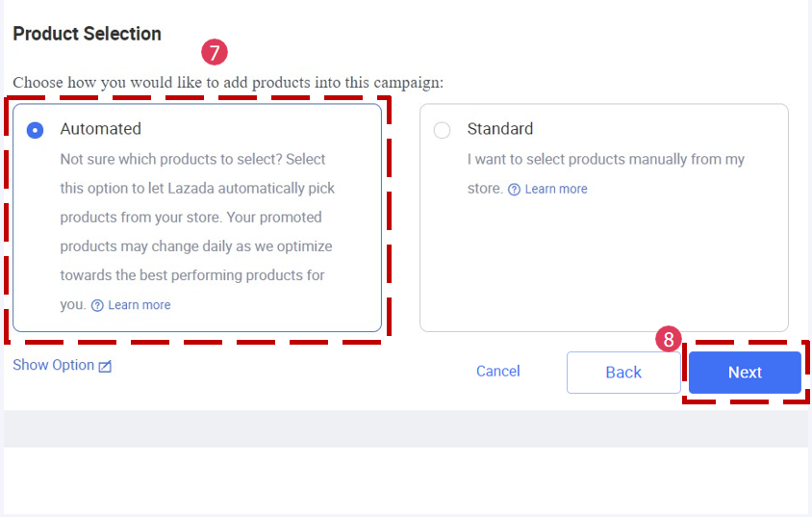This screenshot has height=517, width=812.
Task: Click 'I want to select products manually' description
Action: [x=605, y=173]
